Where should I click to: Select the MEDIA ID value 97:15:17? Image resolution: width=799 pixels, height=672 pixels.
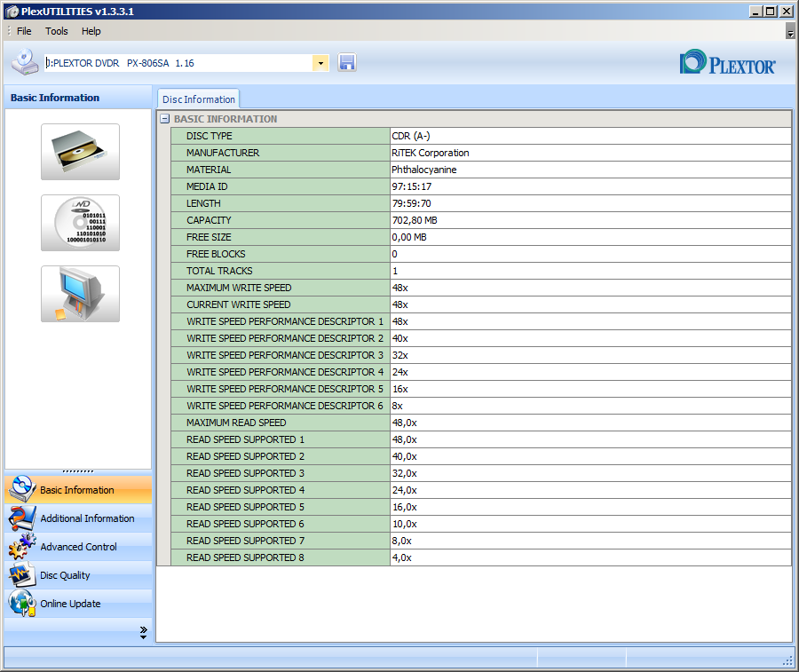(x=412, y=186)
